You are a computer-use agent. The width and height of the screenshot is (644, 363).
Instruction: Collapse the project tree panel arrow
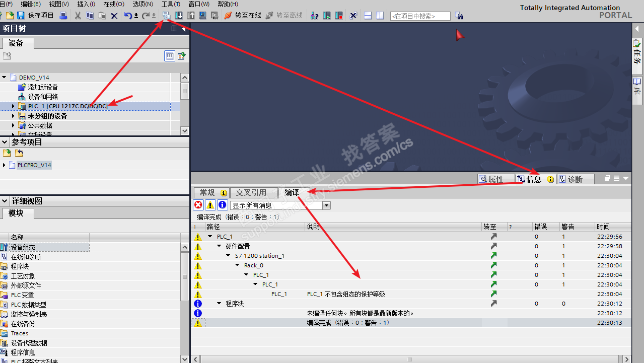coord(184,29)
